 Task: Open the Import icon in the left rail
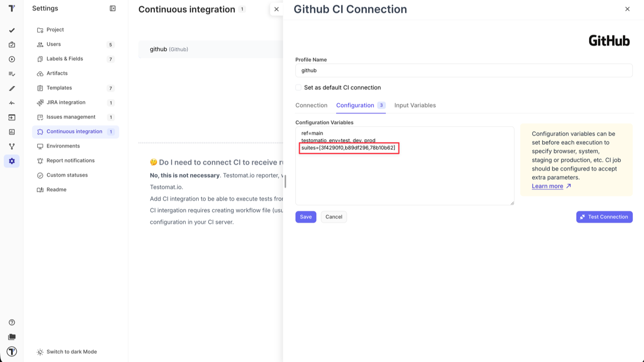pos(12,117)
